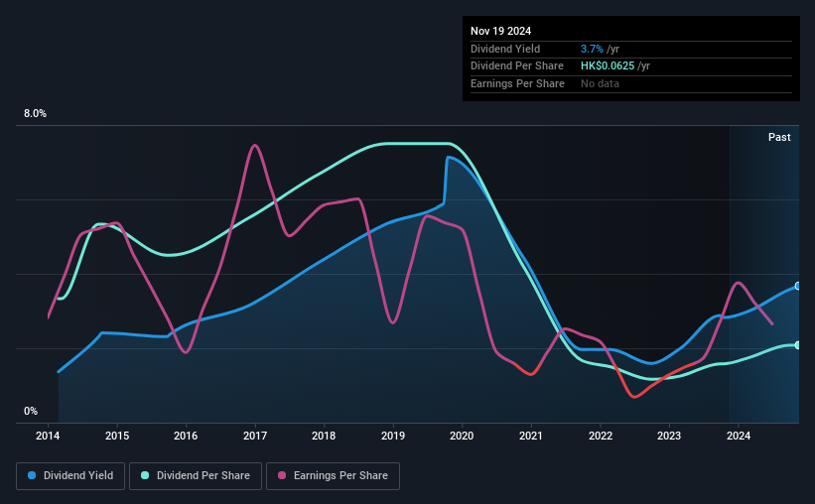Click the 0% y-axis label
The image size is (815, 504).
click(x=31, y=411)
